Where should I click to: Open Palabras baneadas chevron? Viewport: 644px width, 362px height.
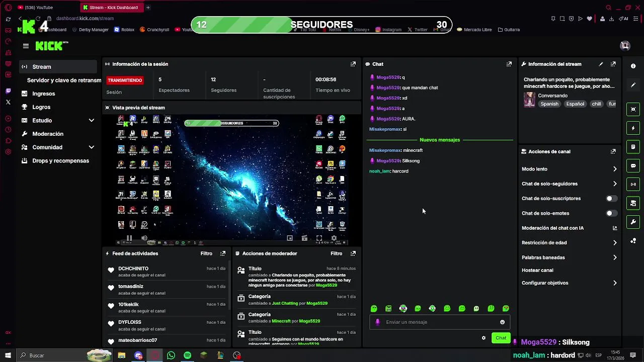(x=614, y=257)
